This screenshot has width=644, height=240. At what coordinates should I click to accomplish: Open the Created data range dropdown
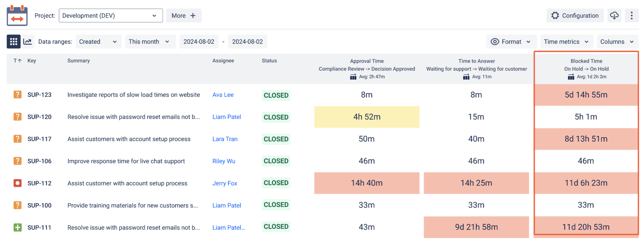[98, 42]
